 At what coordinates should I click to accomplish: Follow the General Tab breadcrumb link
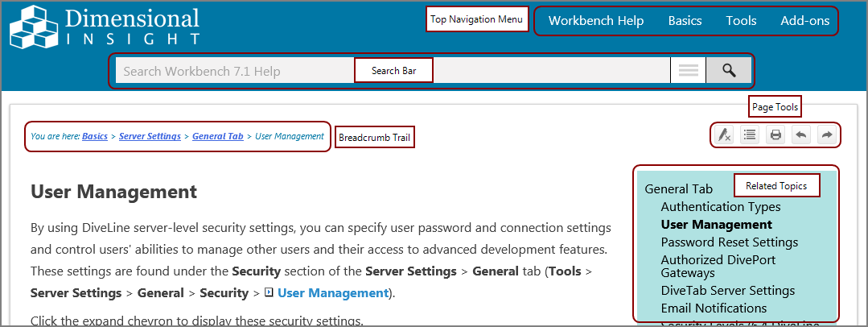(218, 136)
